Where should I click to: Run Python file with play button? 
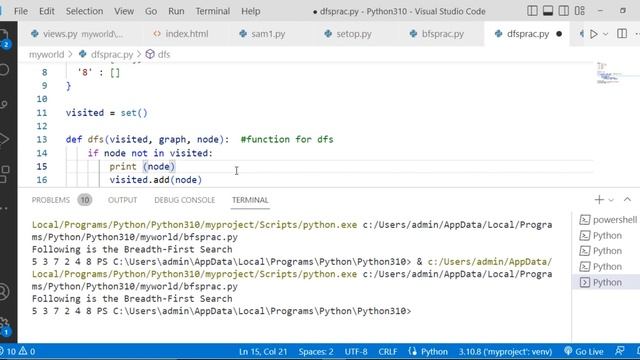coord(594,34)
